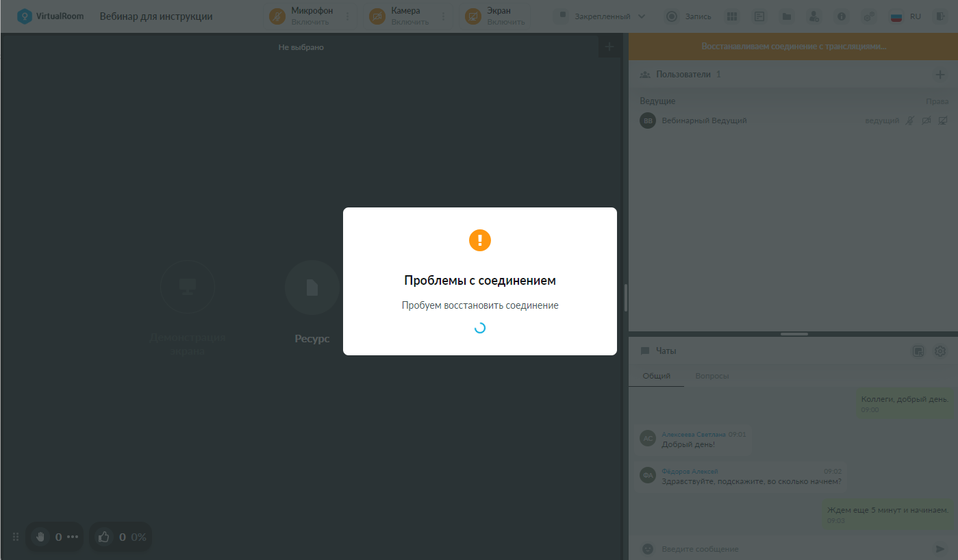The width and height of the screenshot is (958, 560).
Task: Start recording with the Запись button
Action: [x=688, y=16]
